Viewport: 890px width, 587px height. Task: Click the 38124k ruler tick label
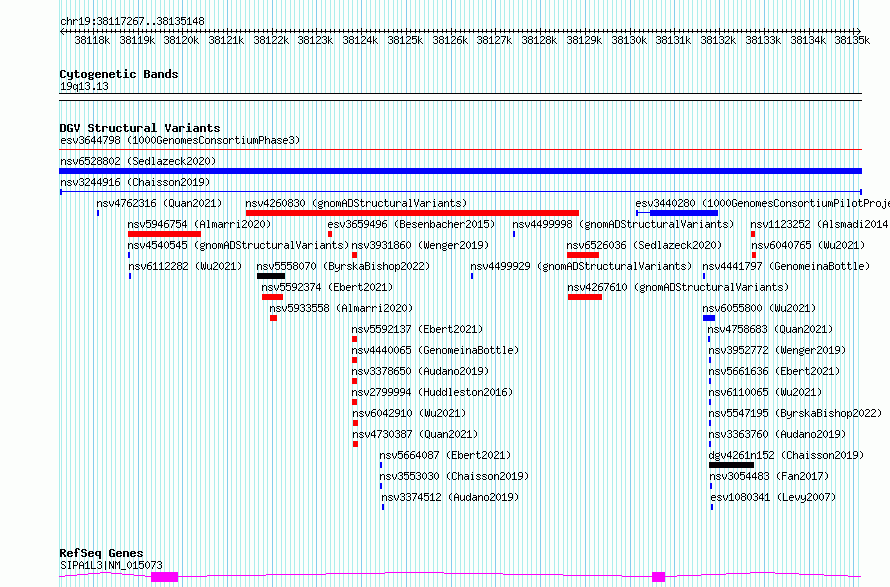coord(360,40)
